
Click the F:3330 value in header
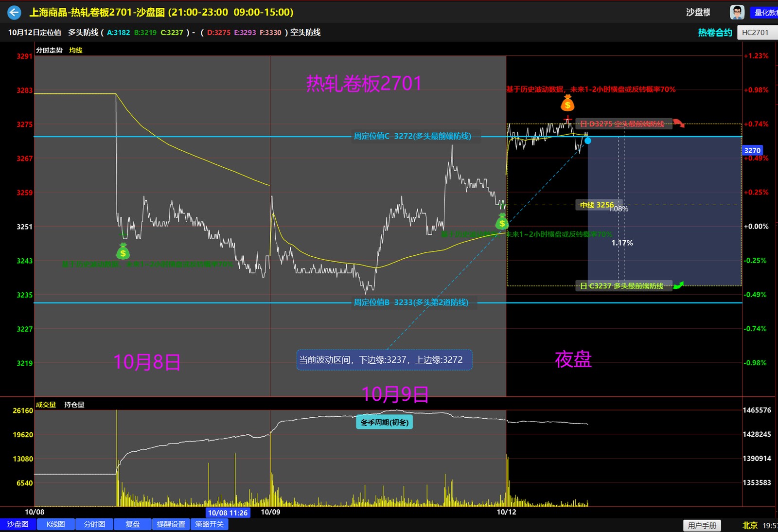[270, 33]
